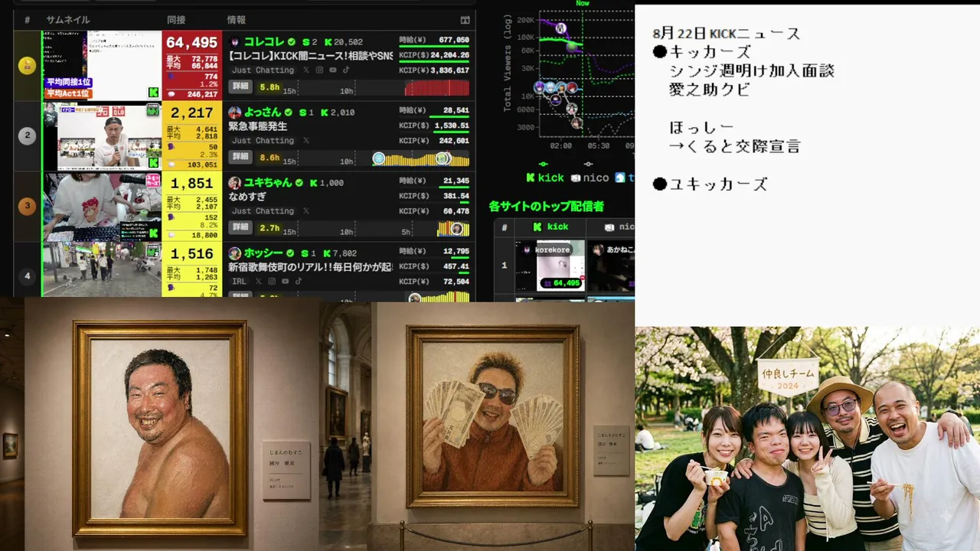Open the コレコレ channel name link
The height and width of the screenshot is (551, 980).
coord(264,42)
